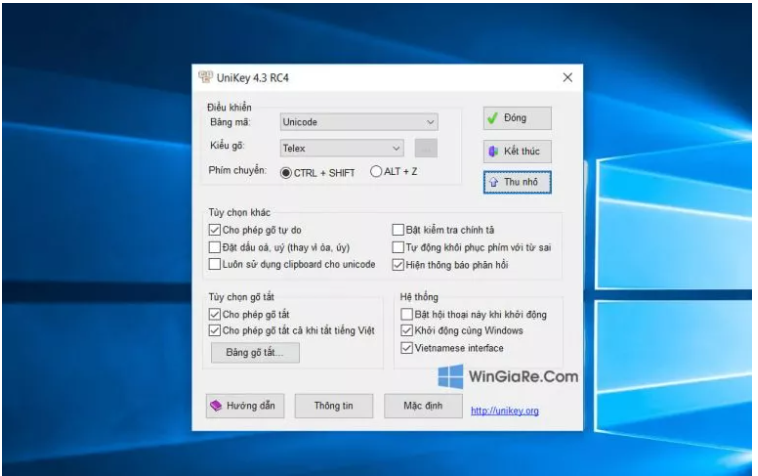Expand the Kiểu gõ Telex dropdown
Viewport: 758px width, 476px height.
coord(341,148)
